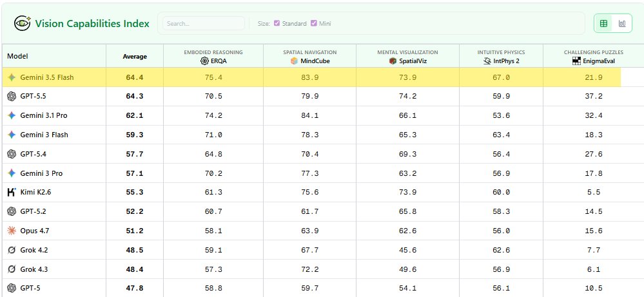
Task: Sort by the Model column header
Action: (x=17, y=56)
